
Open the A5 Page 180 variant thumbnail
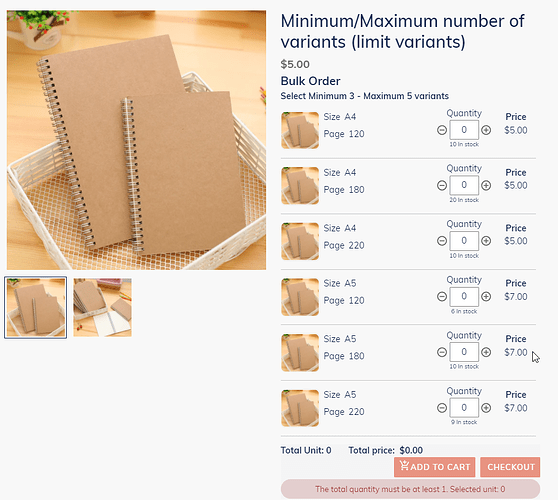point(300,352)
